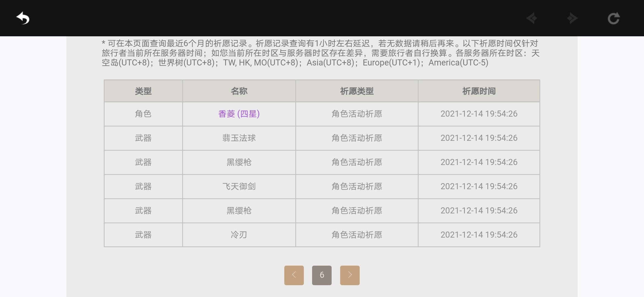The height and width of the screenshot is (297, 644).
Task: Tap the back arrow icon
Action: pos(23,18)
